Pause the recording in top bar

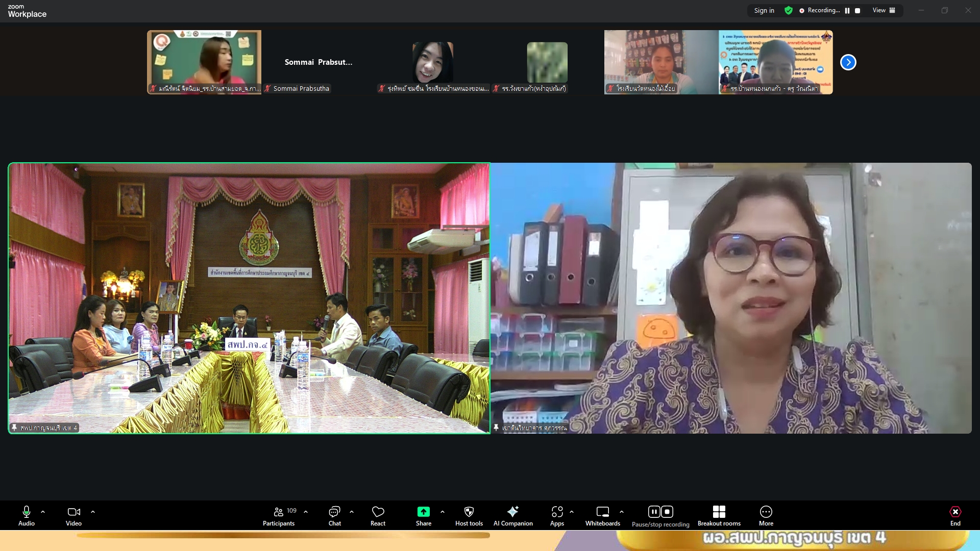[847, 11]
